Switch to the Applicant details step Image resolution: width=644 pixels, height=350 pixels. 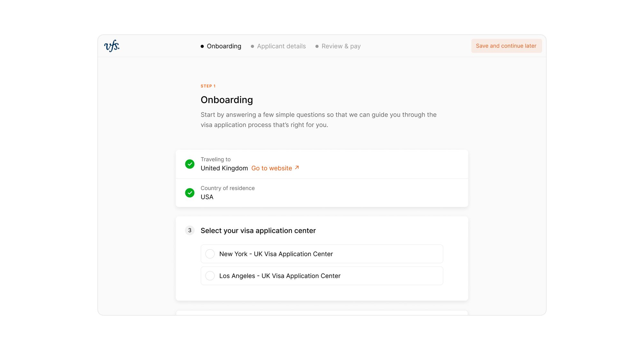[281, 46]
